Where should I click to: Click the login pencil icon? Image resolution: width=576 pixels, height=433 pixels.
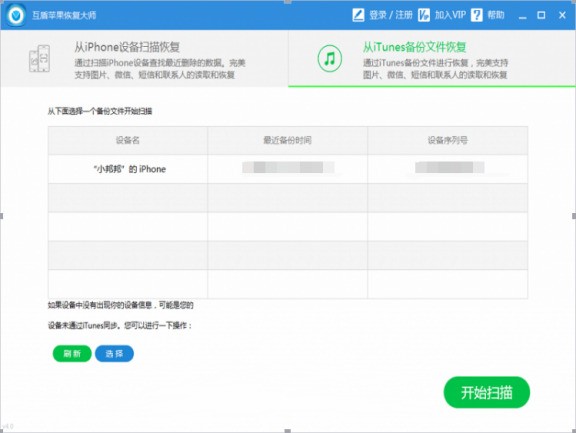[x=358, y=15]
